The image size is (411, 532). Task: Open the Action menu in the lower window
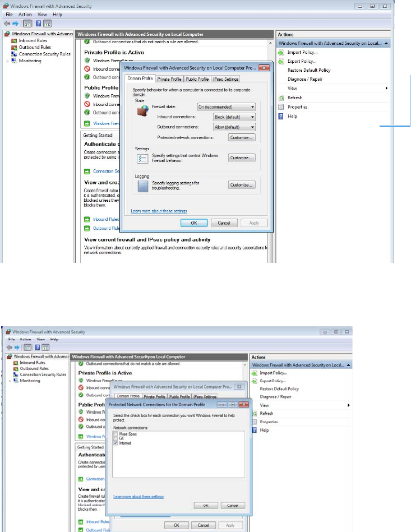(25, 339)
